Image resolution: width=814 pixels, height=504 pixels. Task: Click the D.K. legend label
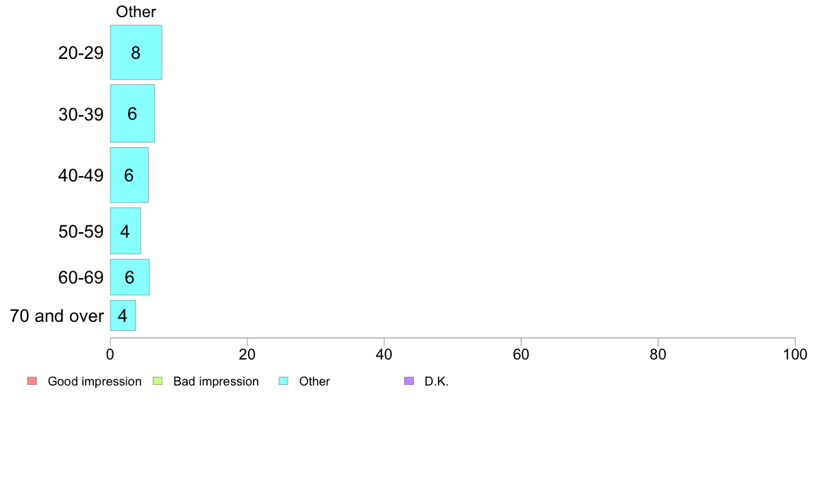(x=436, y=381)
